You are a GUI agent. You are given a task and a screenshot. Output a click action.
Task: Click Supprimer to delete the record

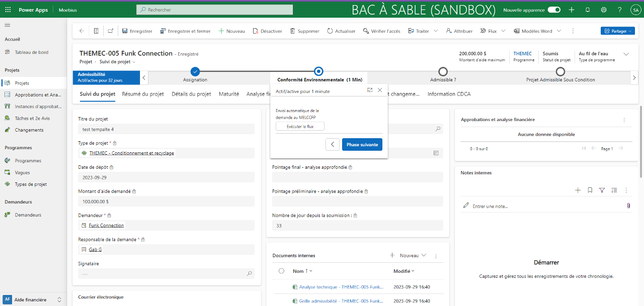point(304,31)
